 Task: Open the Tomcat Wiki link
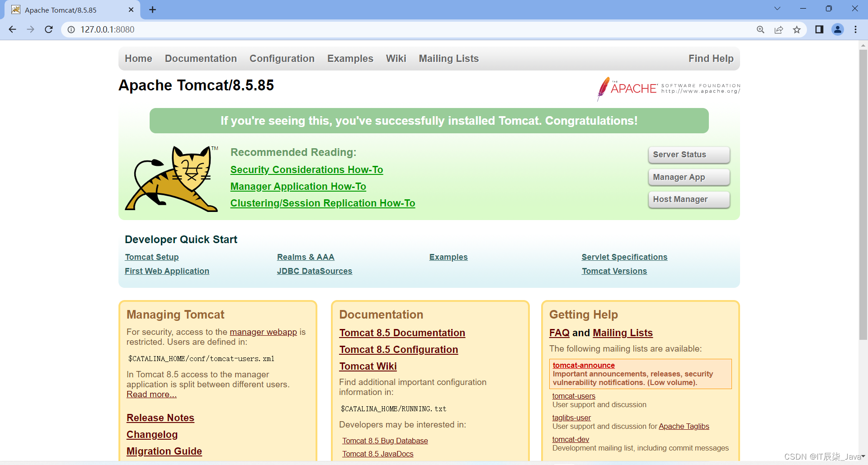tap(368, 366)
